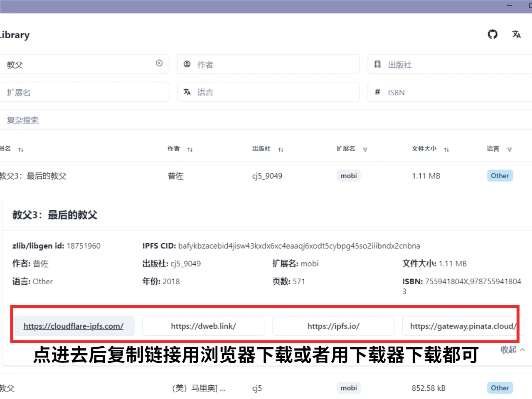Focus the ISBN input field
Image resolution: width=532 pixels, height=399 pixels.
tap(450, 92)
